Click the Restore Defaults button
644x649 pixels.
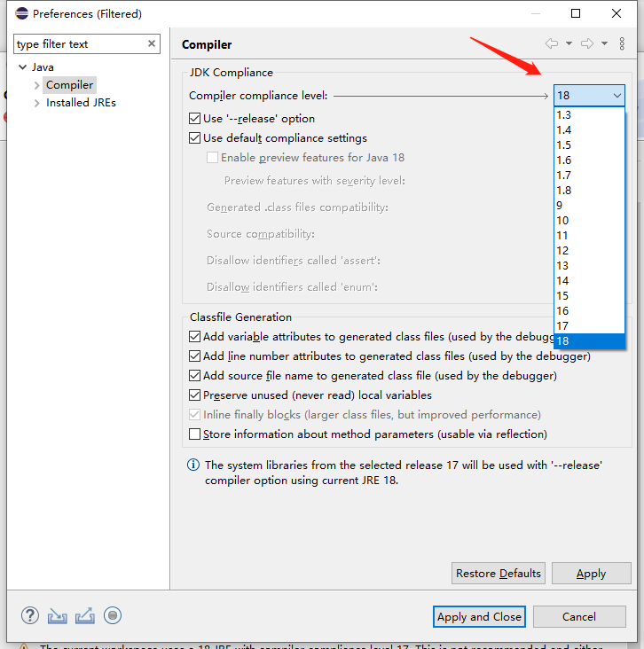click(498, 574)
